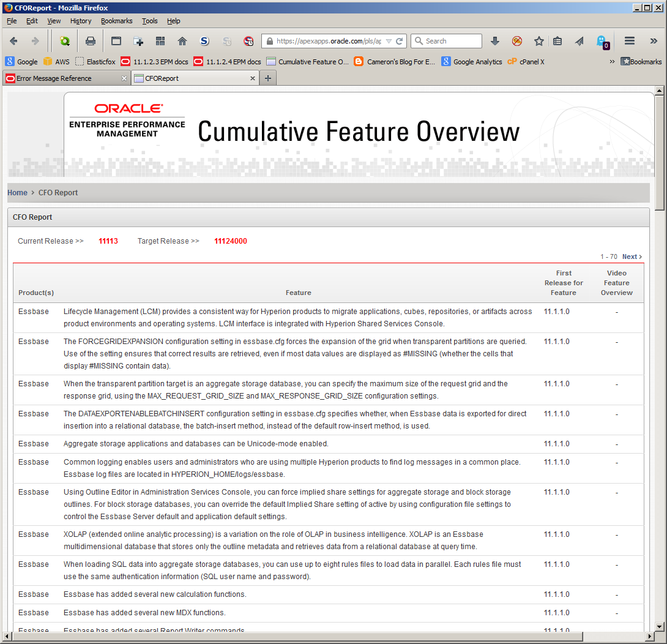
Task: Click the scroll right arrow
Action: 649,637
